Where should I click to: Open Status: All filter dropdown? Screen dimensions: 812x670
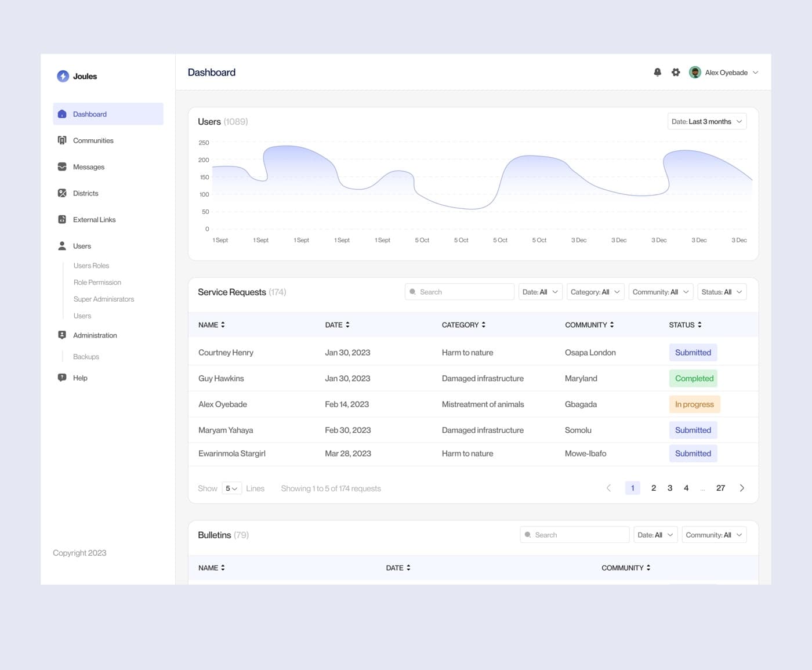[722, 292]
